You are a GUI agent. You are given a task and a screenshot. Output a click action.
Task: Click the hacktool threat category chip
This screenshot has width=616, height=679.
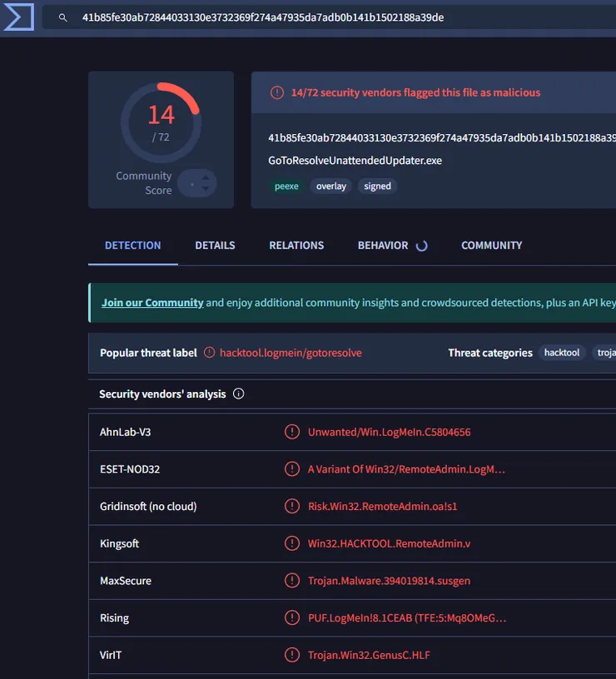click(562, 353)
